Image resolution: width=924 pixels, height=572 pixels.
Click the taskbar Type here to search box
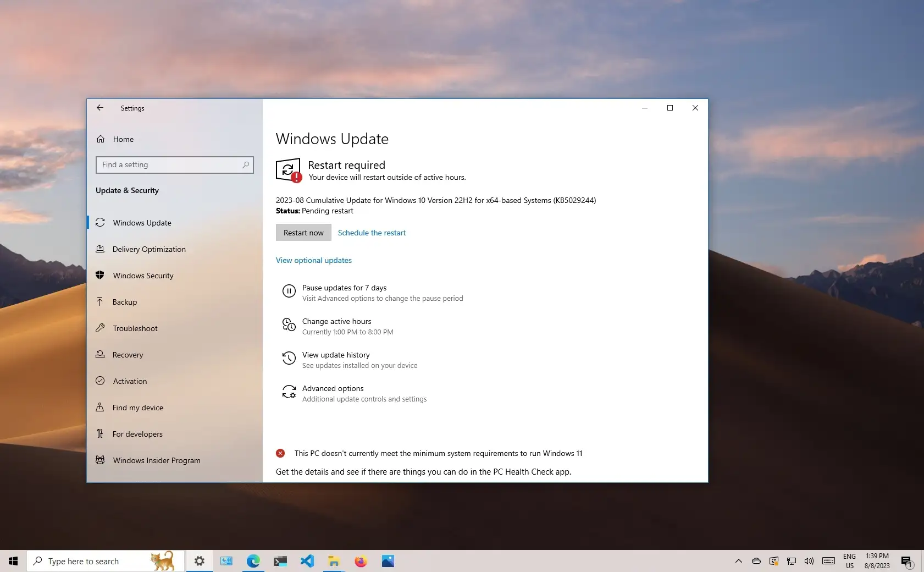click(106, 561)
